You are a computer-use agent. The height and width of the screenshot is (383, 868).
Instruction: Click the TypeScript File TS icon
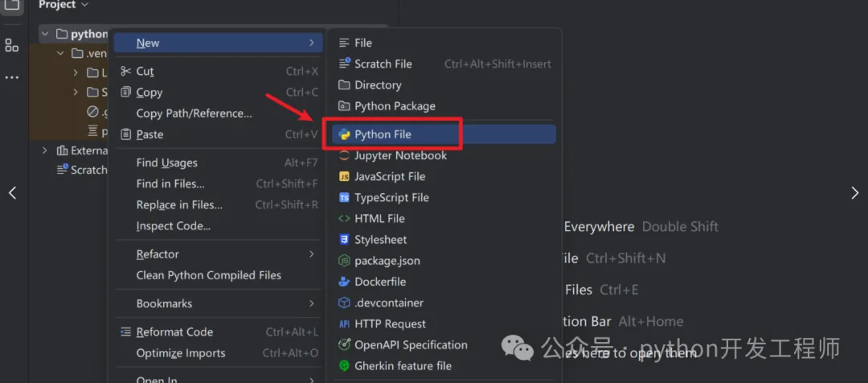(344, 197)
